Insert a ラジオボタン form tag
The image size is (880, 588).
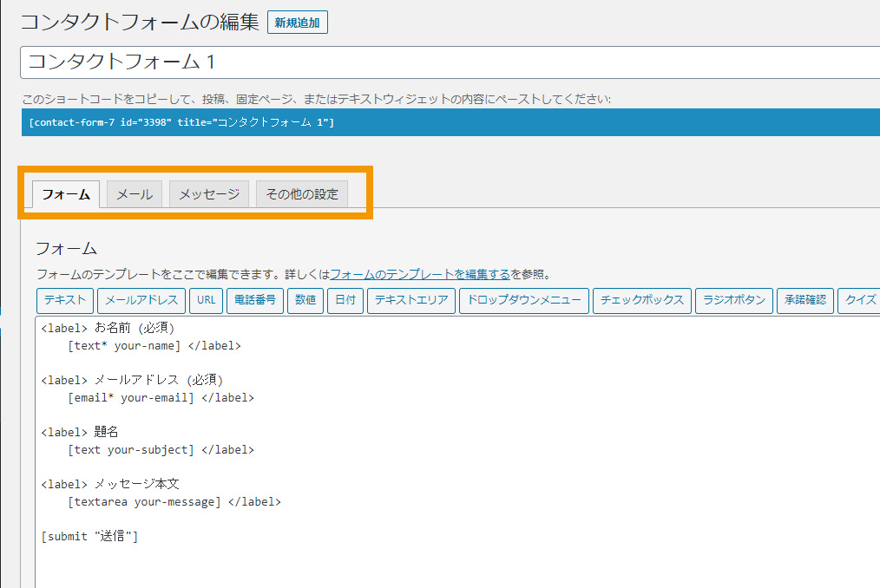pyautogui.click(x=734, y=301)
